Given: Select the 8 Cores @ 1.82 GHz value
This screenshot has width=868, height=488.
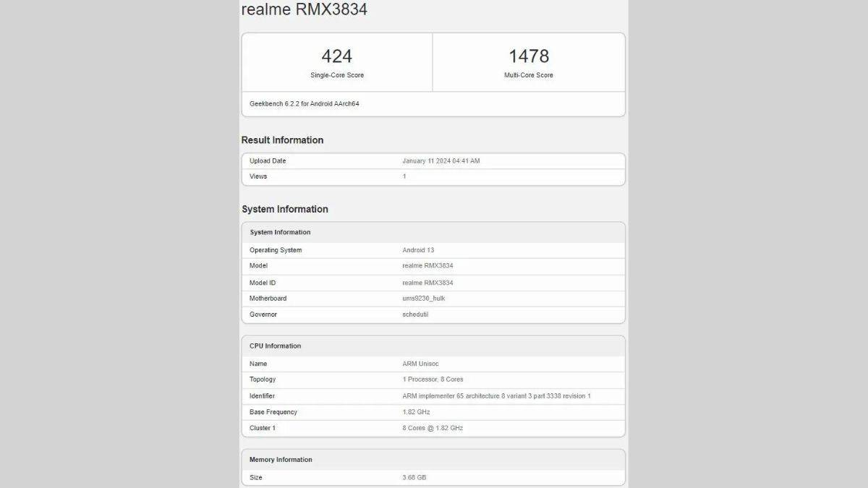Looking at the screenshot, I should [433, 428].
